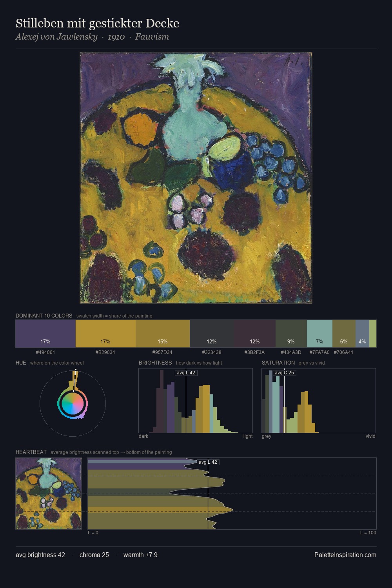Viewport: 392px width, 588px height.
Task: Click the #957D34 hex label
Action: 163,352
